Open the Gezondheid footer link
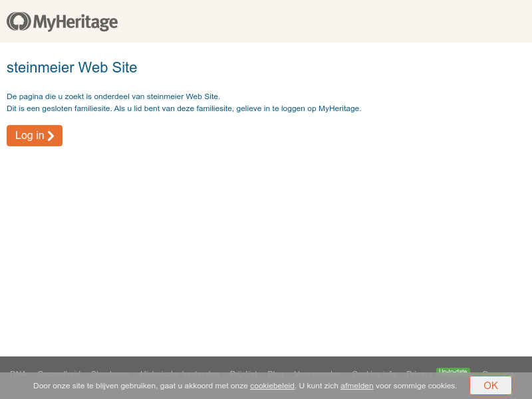The width and height of the screenshot is (532, 399). click(59, 374)
